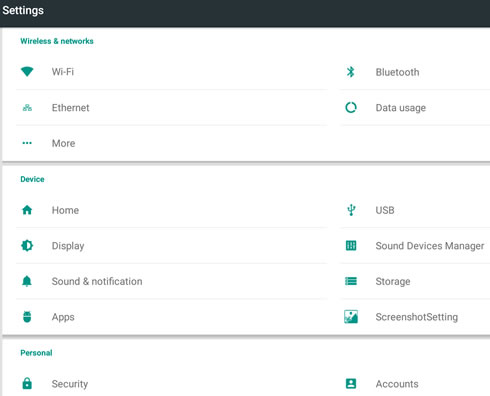Screen dimensions: 490x396
Task: Select the Ethernet network icon
Action: tap(27, 108)
